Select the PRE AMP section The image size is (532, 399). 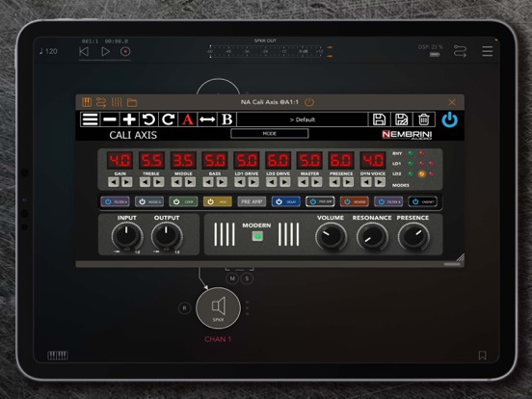click(252, 201)
